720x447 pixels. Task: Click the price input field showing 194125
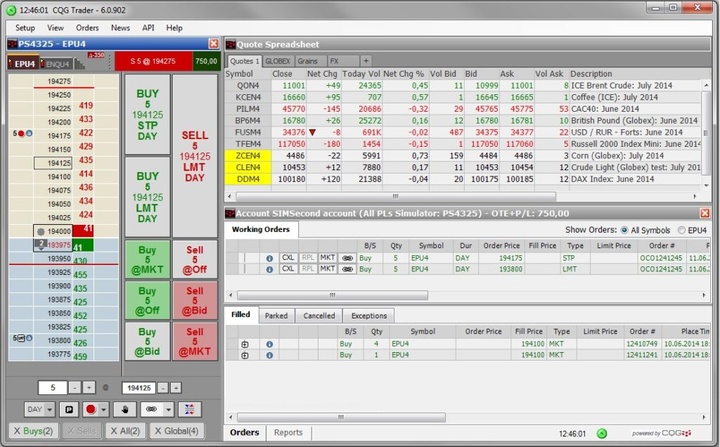[x=139, y=388]
